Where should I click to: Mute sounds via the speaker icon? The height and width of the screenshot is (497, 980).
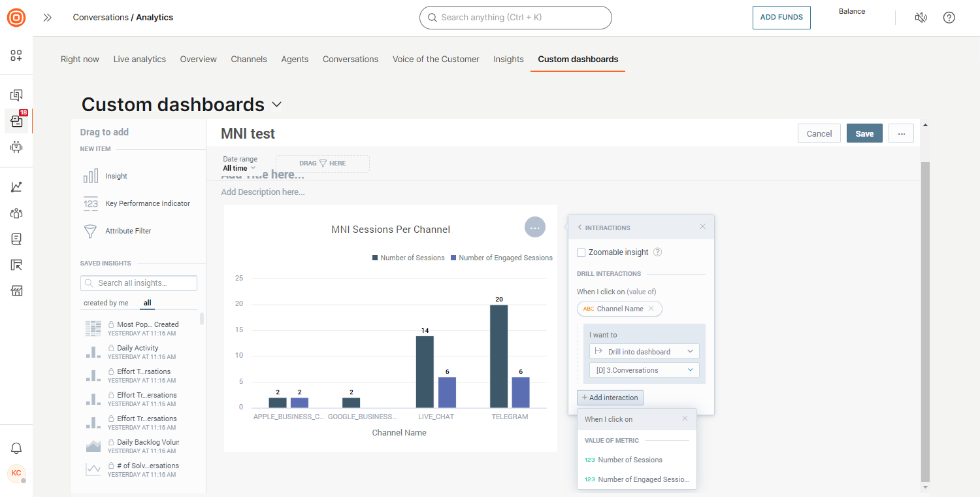[x=921, y=18]
